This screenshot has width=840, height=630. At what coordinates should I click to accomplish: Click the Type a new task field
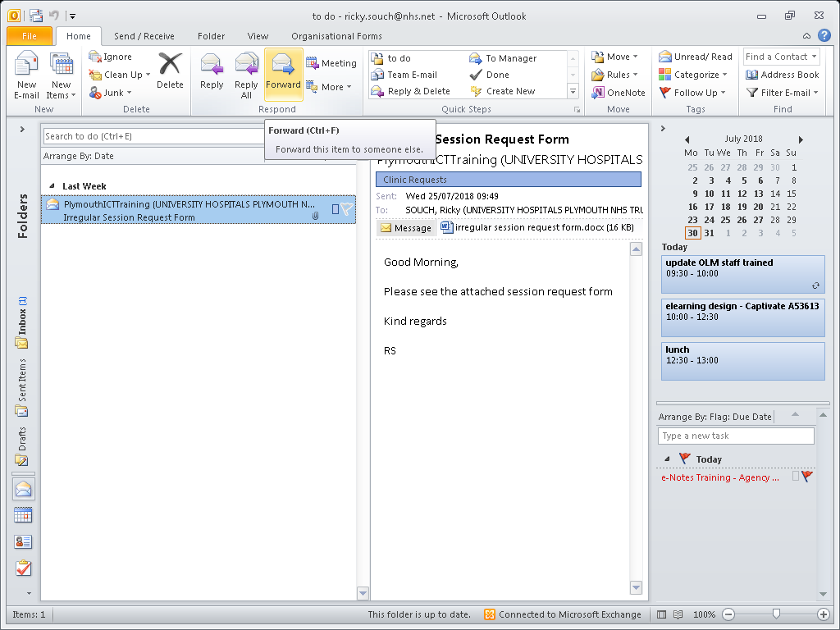click(736, 436)
